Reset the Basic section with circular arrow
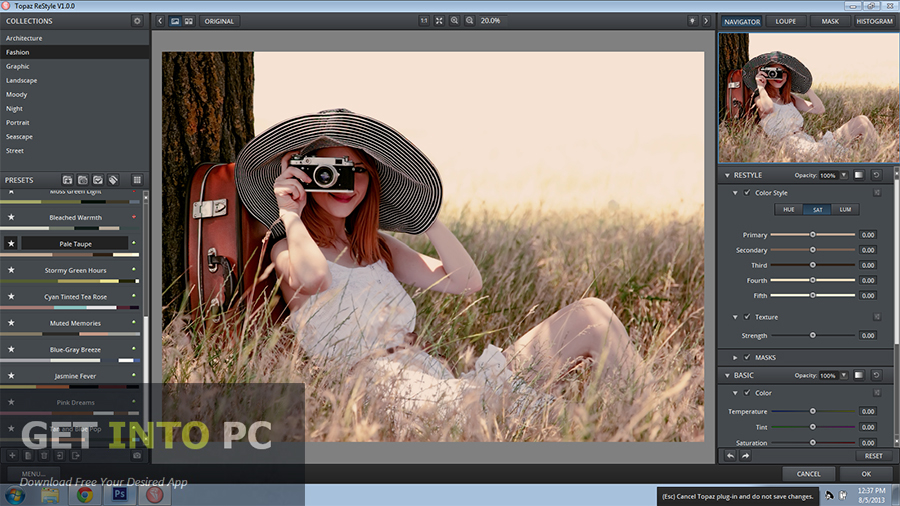900x506 pixels. 876,375
